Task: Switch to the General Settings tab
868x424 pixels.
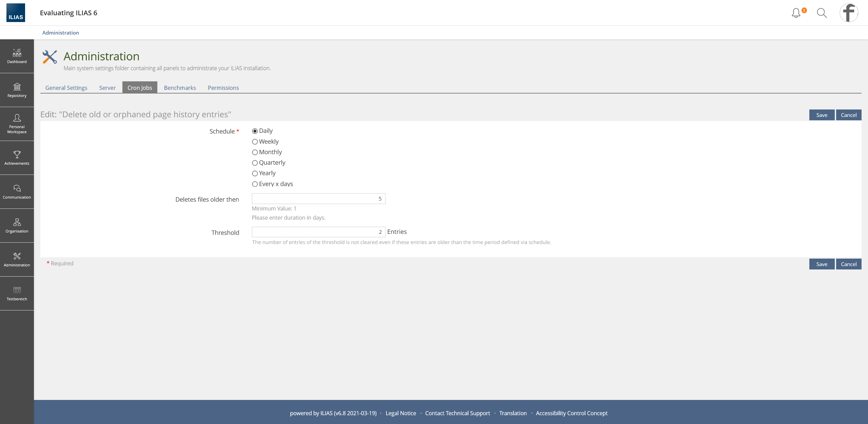Action: (66, 88)
